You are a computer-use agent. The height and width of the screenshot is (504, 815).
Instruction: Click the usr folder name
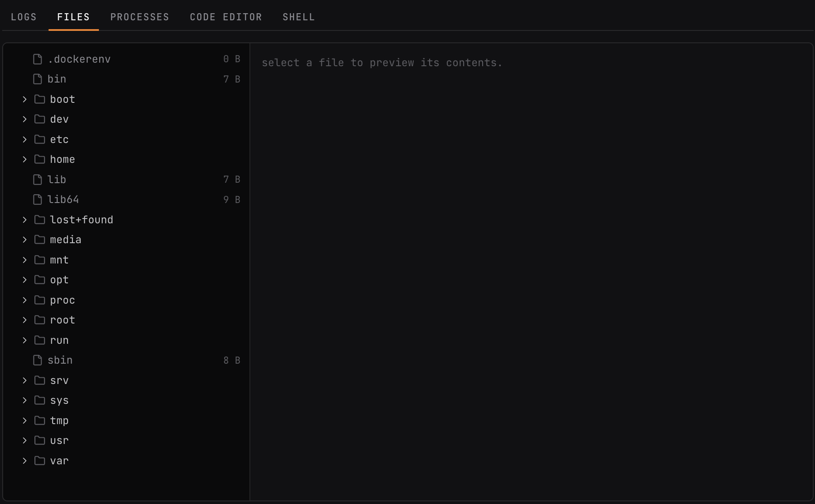tap(60, 440)
